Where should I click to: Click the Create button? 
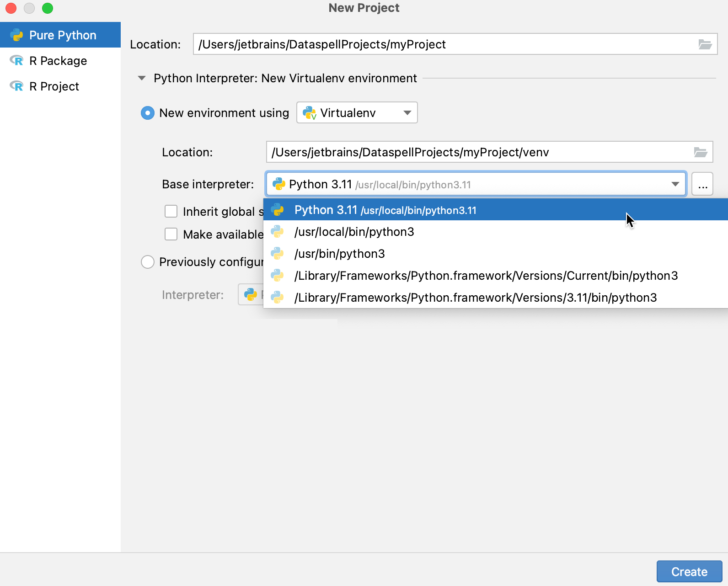click(x=689, y=571)
